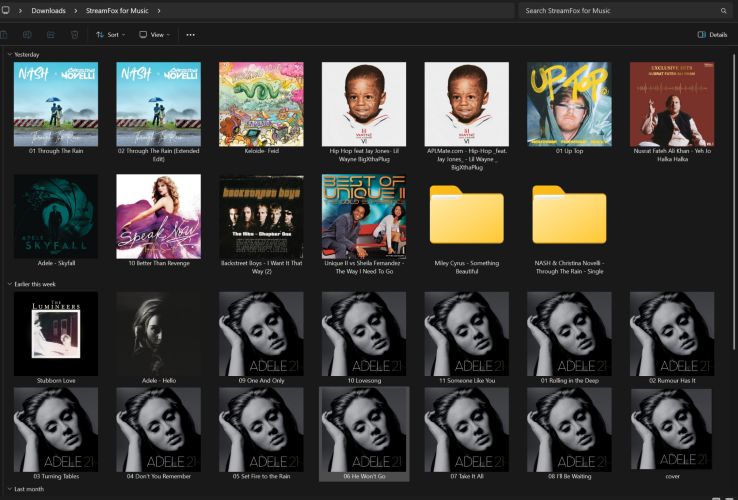The height and width of the screenshot is (500, 738).
Task: Click the search magnifier icon
Action: (x=723, y=11)
